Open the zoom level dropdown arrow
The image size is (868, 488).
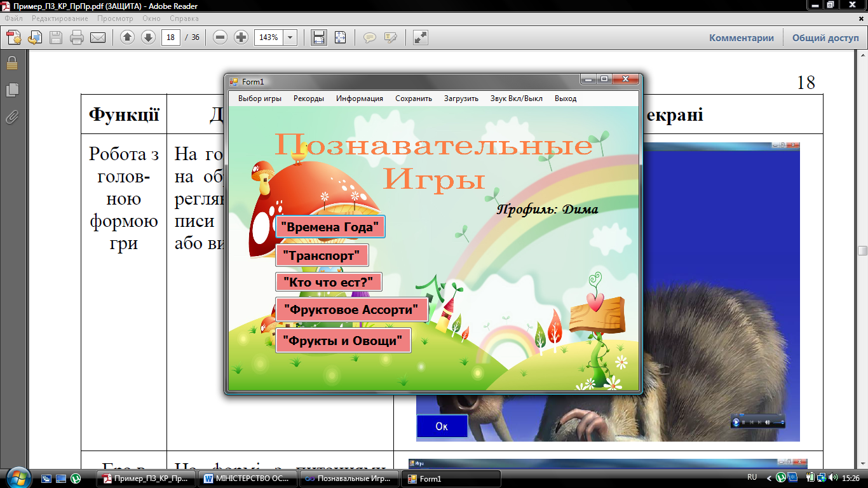coord(290,37)
